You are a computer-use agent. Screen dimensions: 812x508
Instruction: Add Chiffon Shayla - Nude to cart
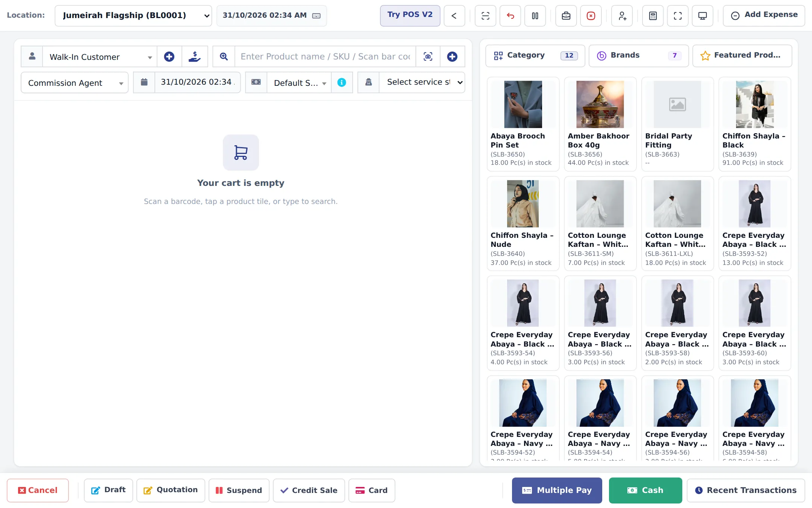[523, 224]
